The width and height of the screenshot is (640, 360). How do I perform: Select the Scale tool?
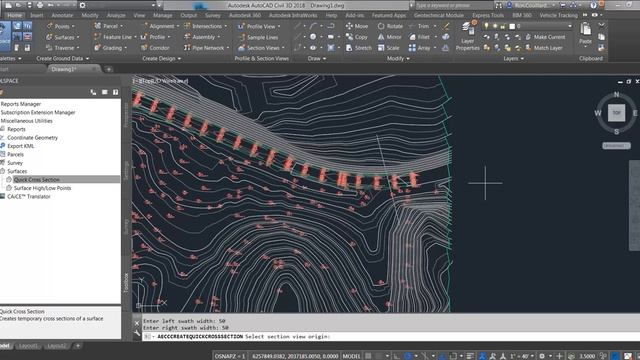pos(388,48)
